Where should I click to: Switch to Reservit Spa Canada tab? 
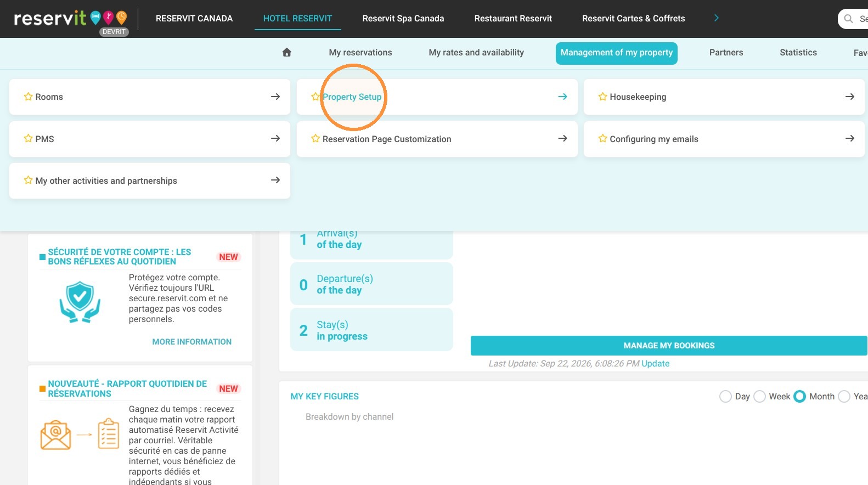tap(403, 19)
